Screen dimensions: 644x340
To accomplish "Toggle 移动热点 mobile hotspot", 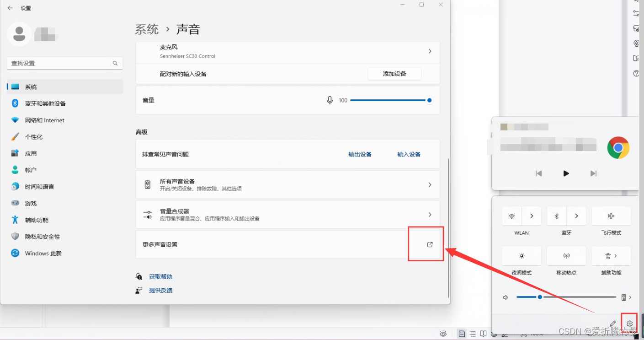I will coord(566,256).
